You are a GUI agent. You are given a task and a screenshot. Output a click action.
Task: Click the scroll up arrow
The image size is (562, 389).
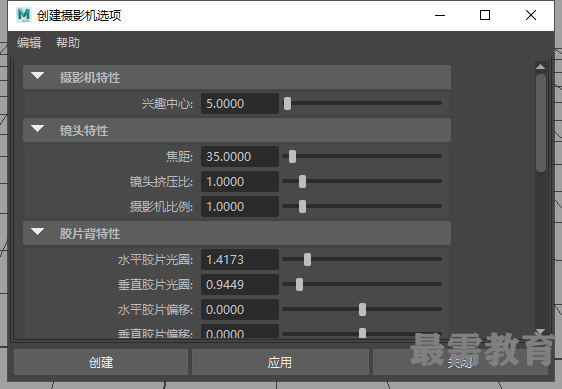540,66
